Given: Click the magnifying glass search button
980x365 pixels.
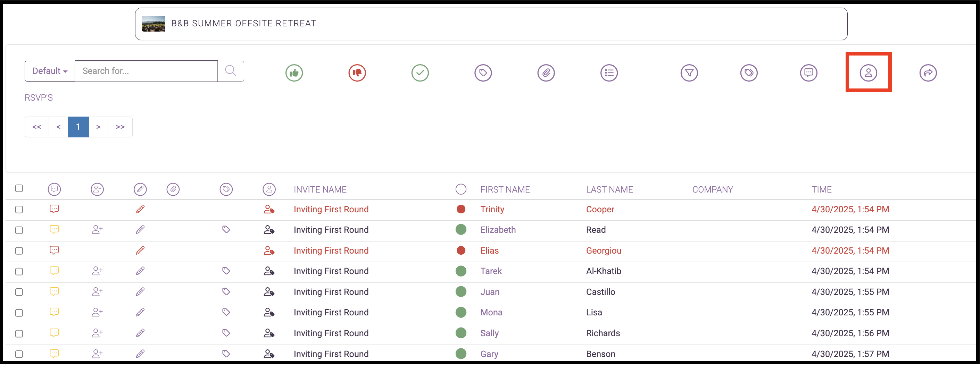Looking at the screenshot, I should 231,71.
